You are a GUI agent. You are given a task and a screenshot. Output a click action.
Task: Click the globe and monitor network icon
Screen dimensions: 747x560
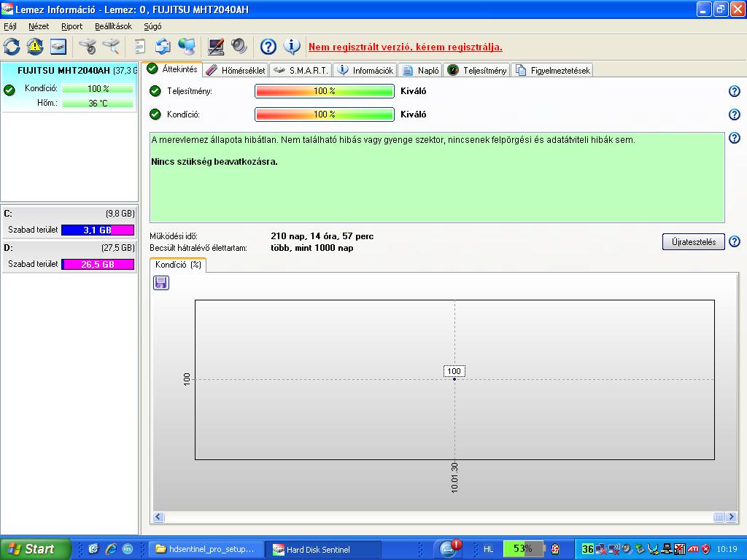pyautogui.click(x=186, y=47)
